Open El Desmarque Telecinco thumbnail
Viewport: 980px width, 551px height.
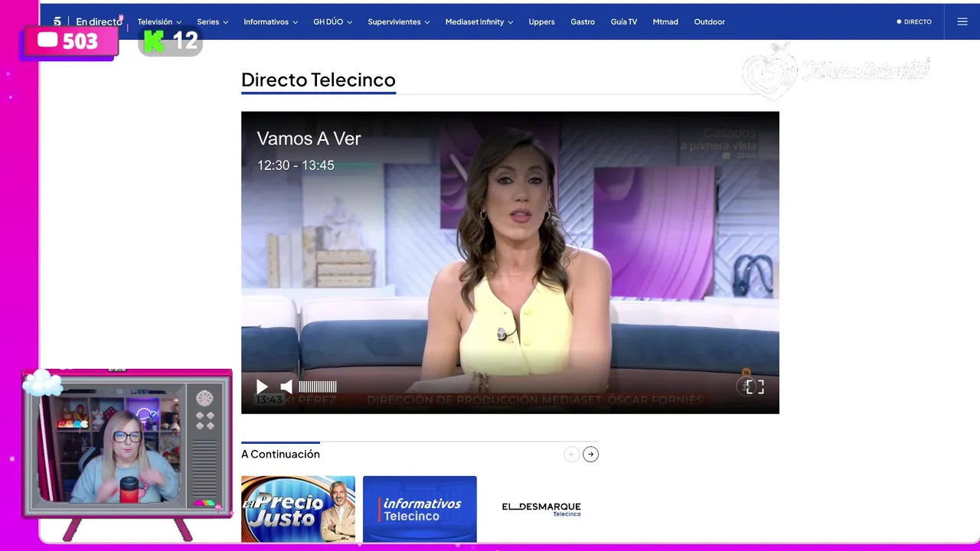[541, 509]
